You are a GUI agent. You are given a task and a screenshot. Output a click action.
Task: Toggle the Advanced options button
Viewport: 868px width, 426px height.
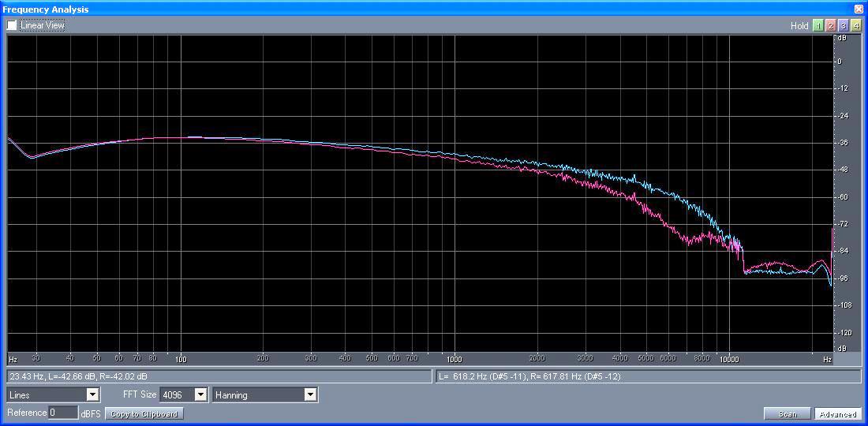[837, 413]
